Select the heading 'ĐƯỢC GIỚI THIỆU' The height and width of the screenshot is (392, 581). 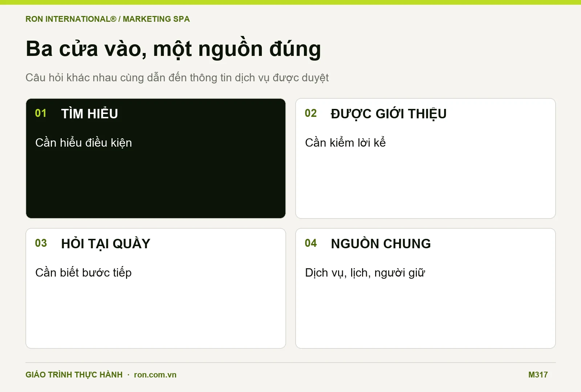[389, 113]
